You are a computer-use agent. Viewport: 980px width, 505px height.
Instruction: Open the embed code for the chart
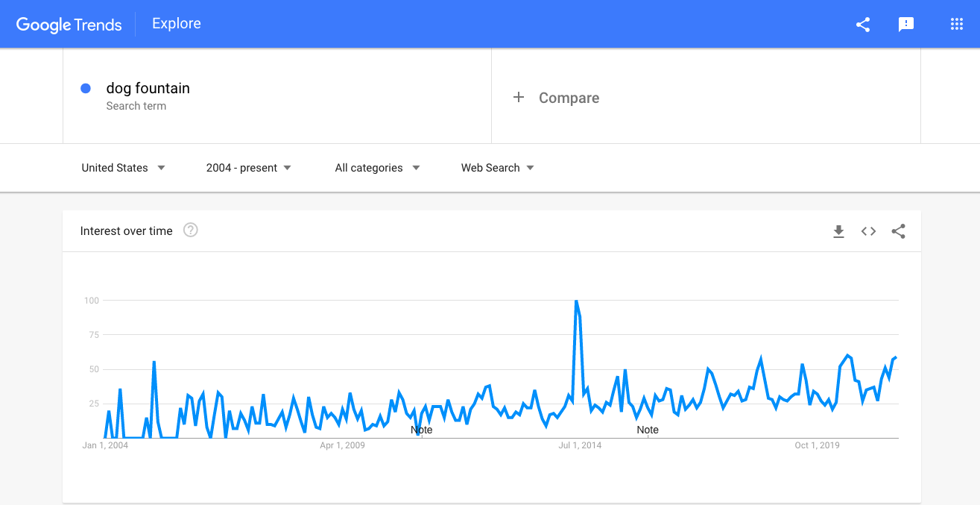[868, 231]
